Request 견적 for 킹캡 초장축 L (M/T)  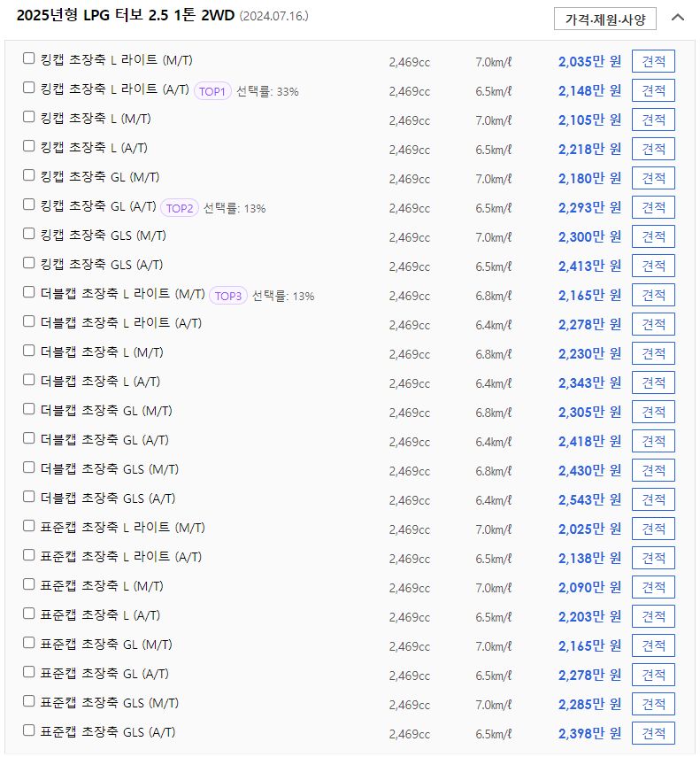pyautogui.click(x=653, y=120)
